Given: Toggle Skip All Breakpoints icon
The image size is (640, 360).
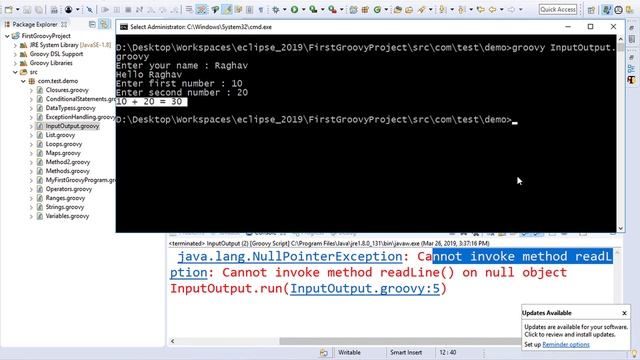Looking at the screenshot, I should [x=90, y=9].
